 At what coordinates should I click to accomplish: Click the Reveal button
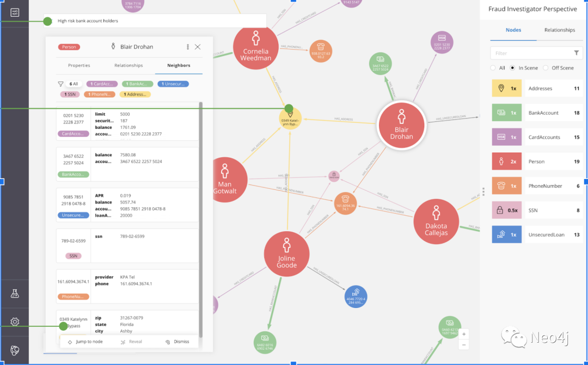coord(131,342)
